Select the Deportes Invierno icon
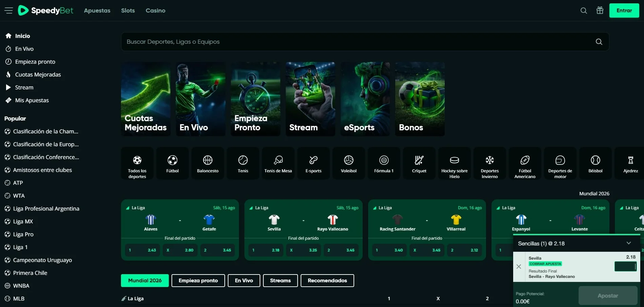Screen dimensions: 644x307 tap(490, 163)
